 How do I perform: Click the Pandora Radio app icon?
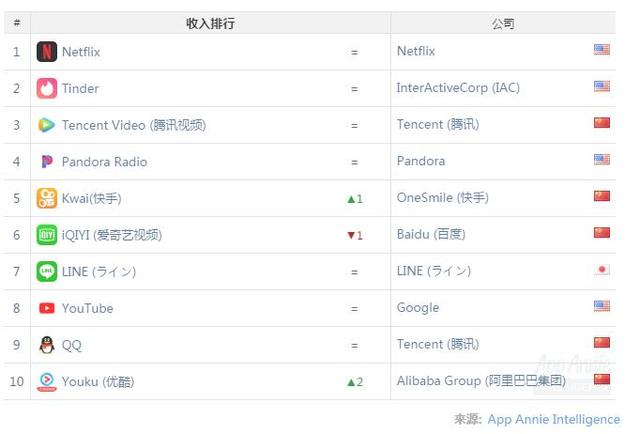(x=47, y=162)
